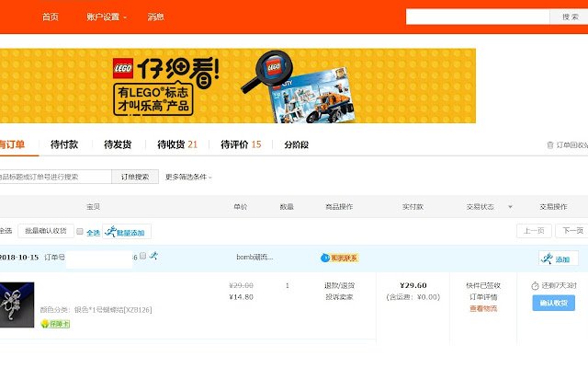Click the clock icon before 还剩7天3时
The height and width of the screenshot is (368, 588).
tap(535, 286)
